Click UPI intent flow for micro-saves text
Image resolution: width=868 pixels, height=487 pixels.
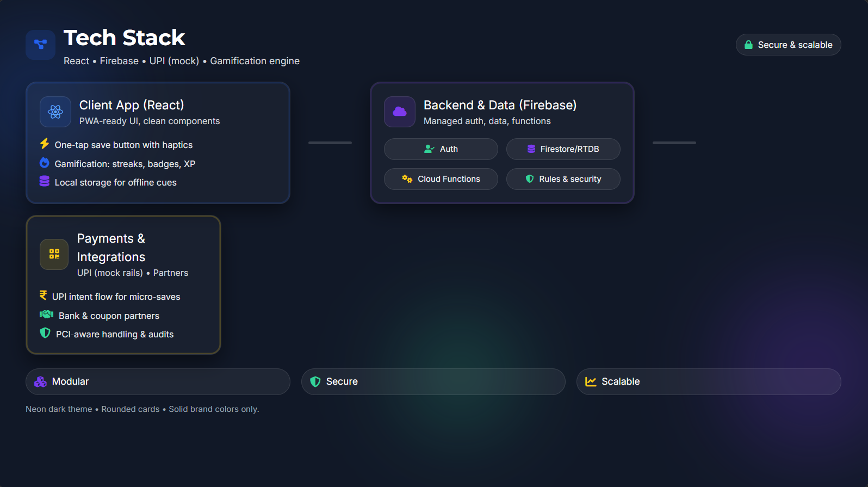pos(116,297)
